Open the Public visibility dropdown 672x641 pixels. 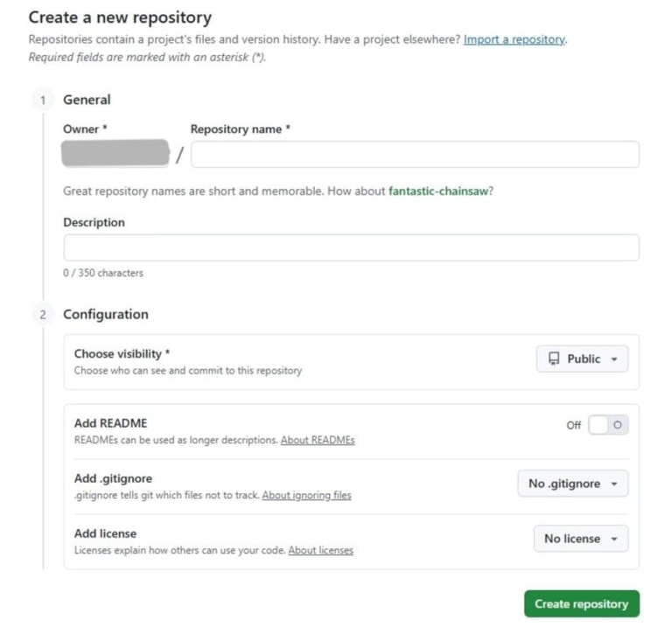point(582,359)
